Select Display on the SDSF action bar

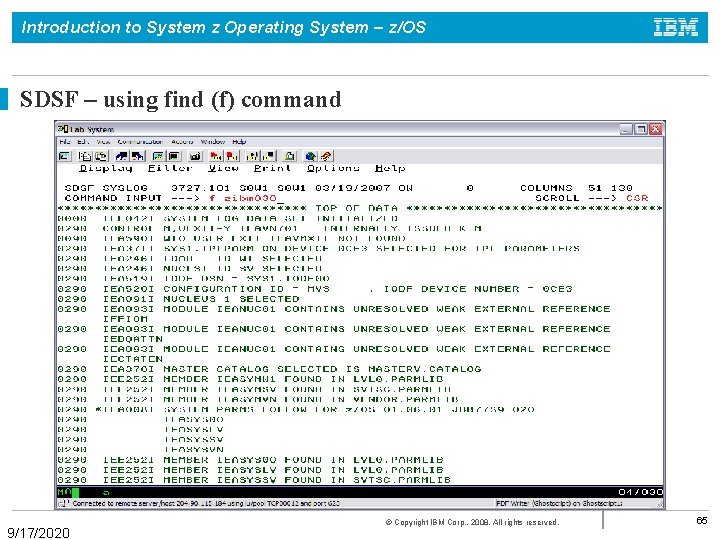click(106, 169)
